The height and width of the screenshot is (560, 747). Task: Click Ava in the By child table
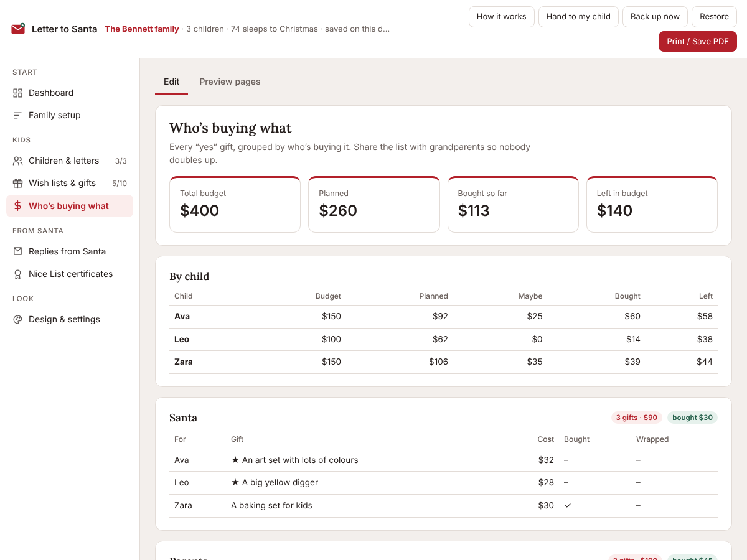tap(182, 316)
